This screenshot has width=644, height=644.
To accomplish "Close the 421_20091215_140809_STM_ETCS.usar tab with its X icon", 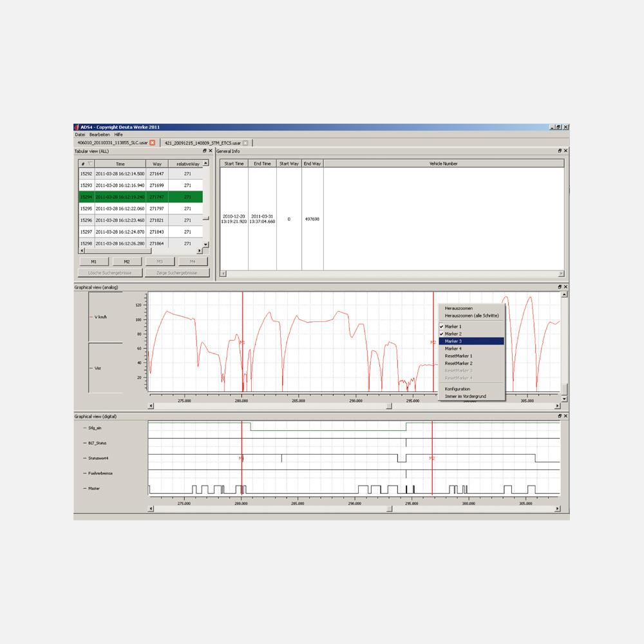I will (245, 143).
